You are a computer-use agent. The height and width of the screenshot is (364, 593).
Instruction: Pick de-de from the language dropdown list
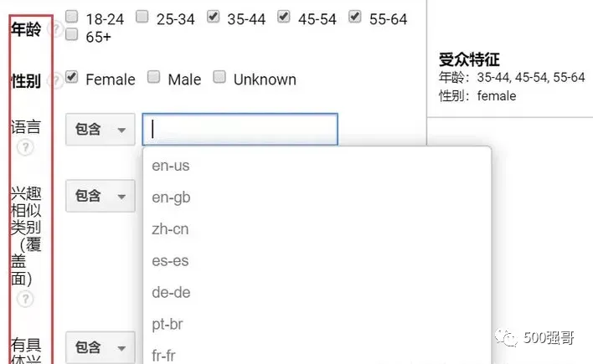171,293
